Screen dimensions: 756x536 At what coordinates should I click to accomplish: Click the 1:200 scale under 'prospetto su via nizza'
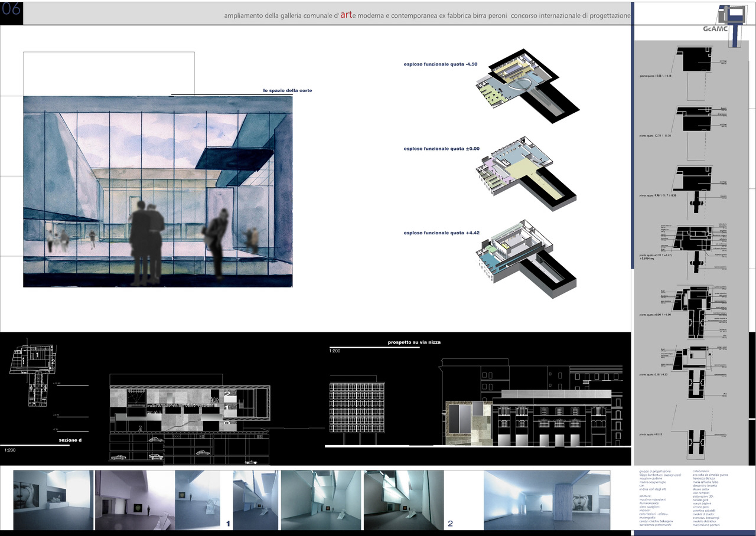[335, 351]
